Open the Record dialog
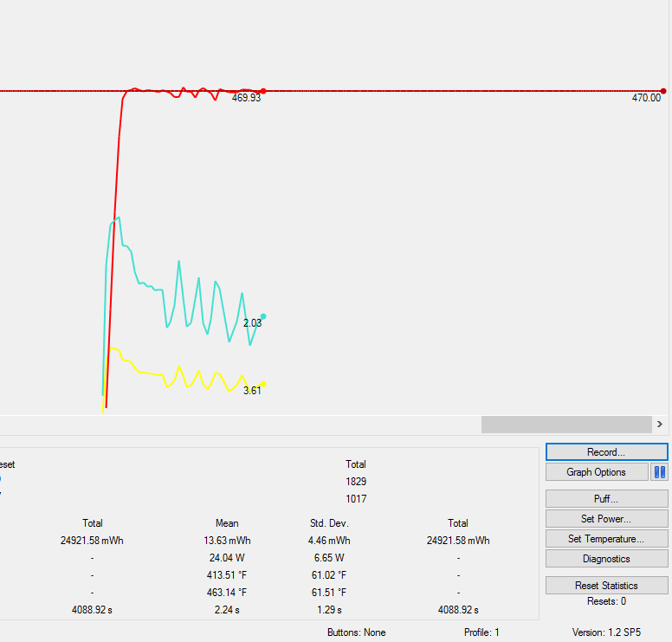Viewport: 672px width, 642px height. (606, 452)
